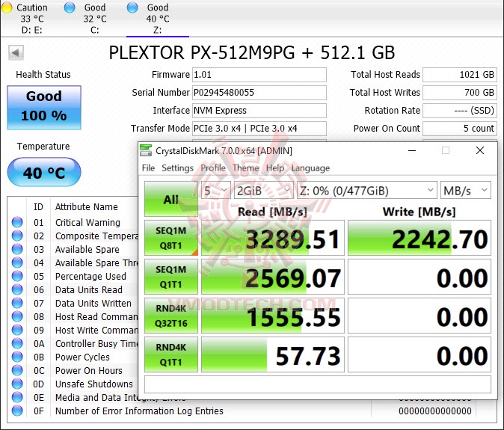Screen dimensions: 504x430
Task: Click the status dot for Media and Data Integrity row
Action: (17, 398)
